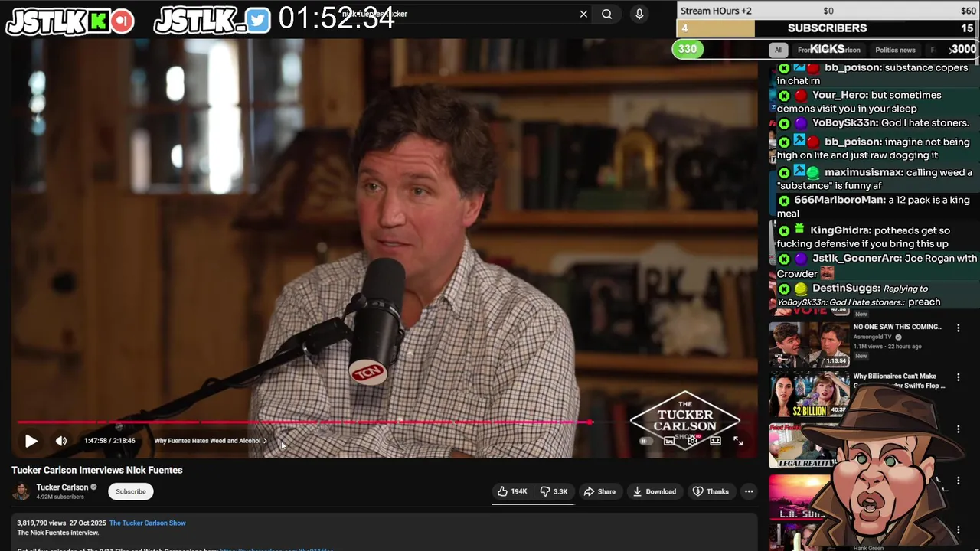Select the 'Politics news' filter chip
The image size is (980, 551).
(895, 50)
